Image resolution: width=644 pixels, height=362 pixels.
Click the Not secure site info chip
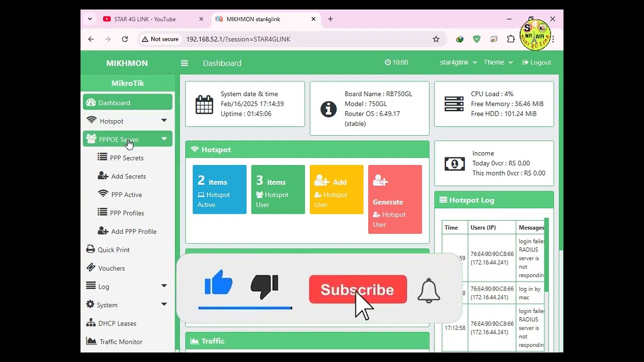coord(160,39)
